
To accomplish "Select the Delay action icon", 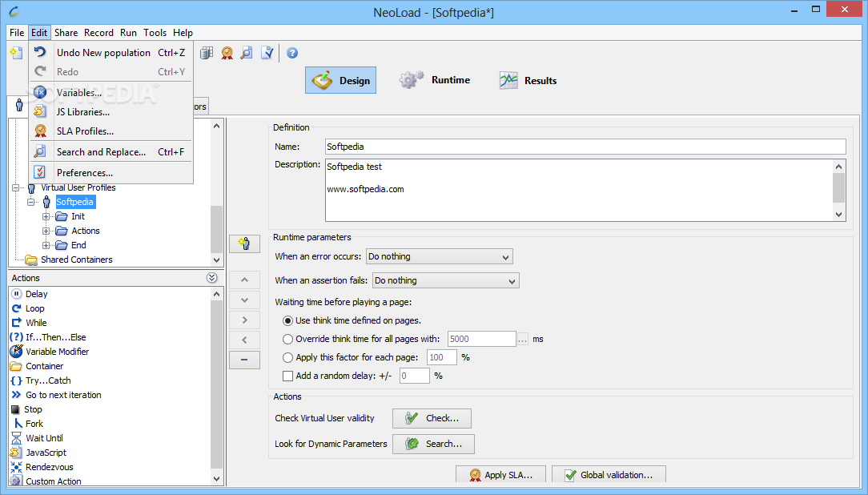I will tap(17, 294).
